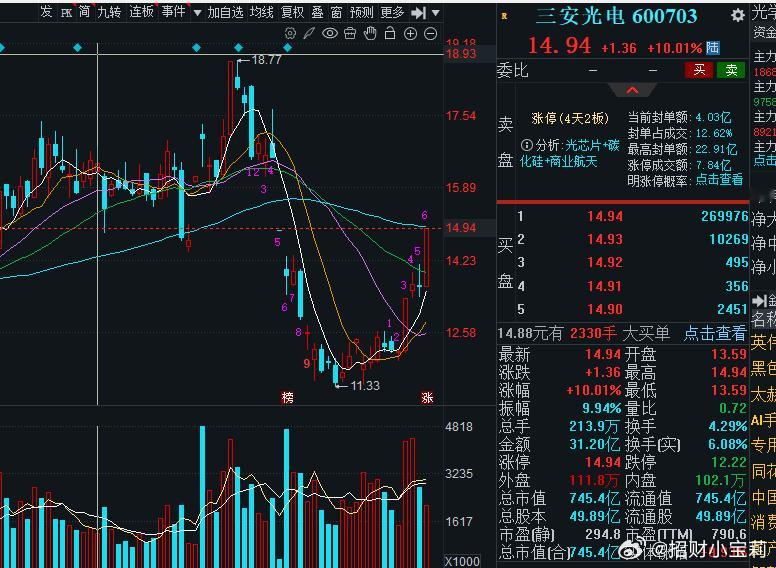Open the 预测 forecast item
776x568 pixels.
pyautogui.click(x=362, y=12)
